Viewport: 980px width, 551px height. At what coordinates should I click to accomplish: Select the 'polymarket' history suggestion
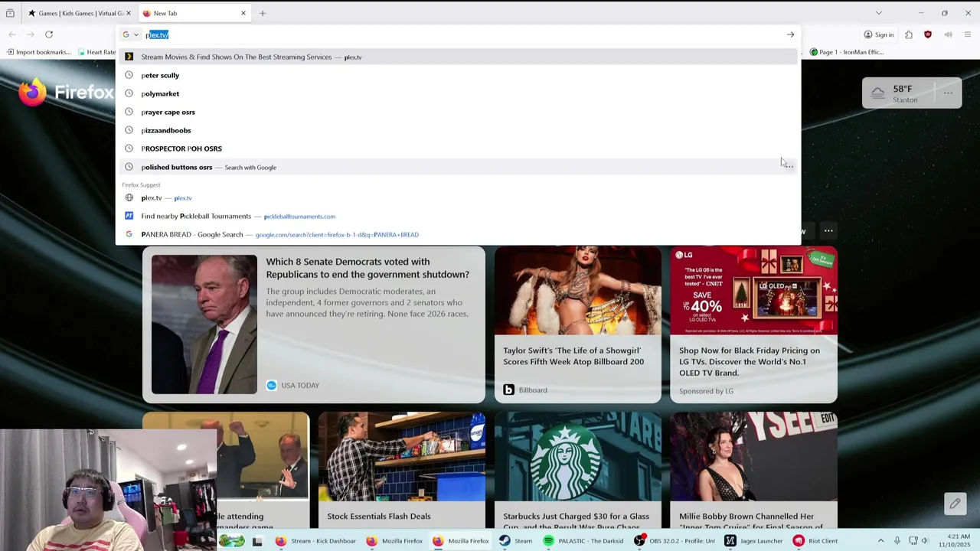coord(458,93)
